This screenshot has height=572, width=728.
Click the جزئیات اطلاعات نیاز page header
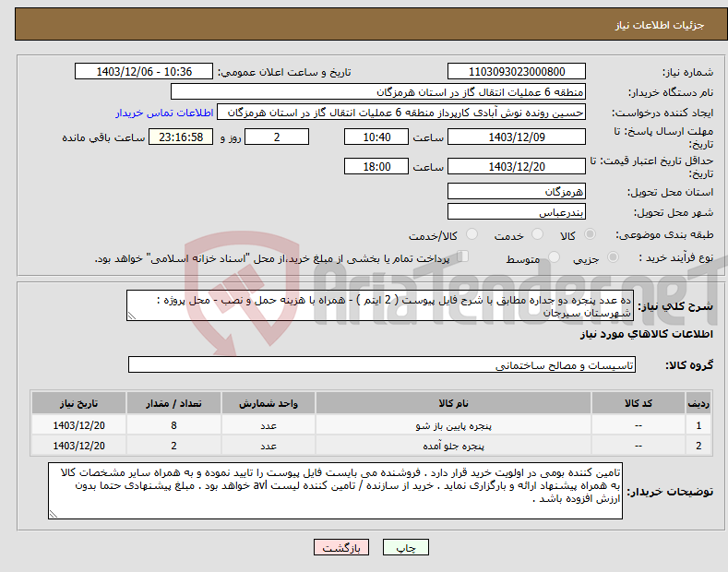pyautogui.click(x=660, y=25)
